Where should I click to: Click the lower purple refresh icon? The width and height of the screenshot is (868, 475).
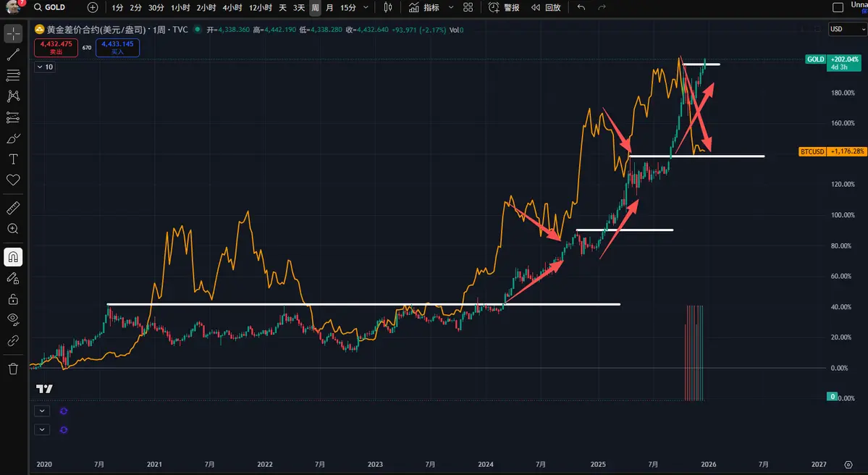[x=64, y=429]
